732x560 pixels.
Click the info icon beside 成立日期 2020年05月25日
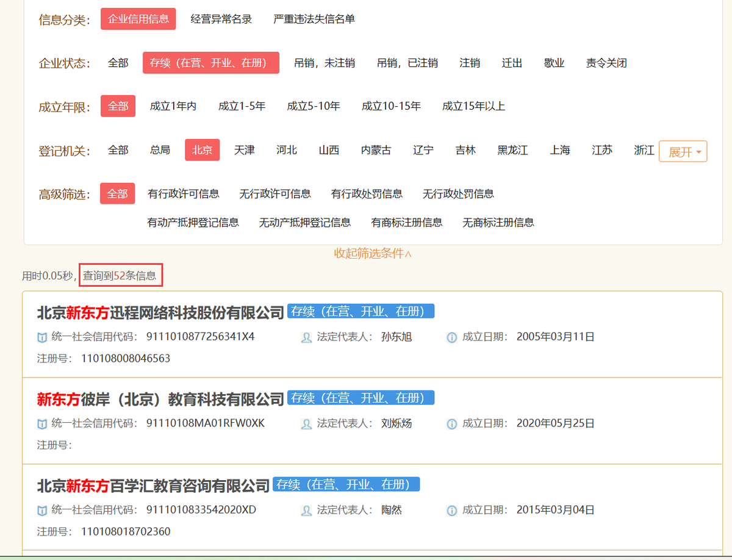pos(451,423)
